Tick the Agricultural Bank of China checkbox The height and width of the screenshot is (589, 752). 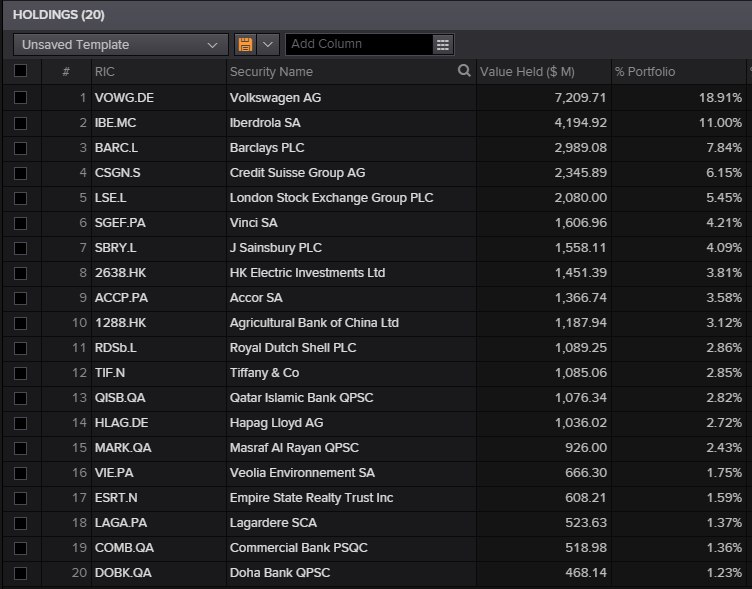click(20, 323)
